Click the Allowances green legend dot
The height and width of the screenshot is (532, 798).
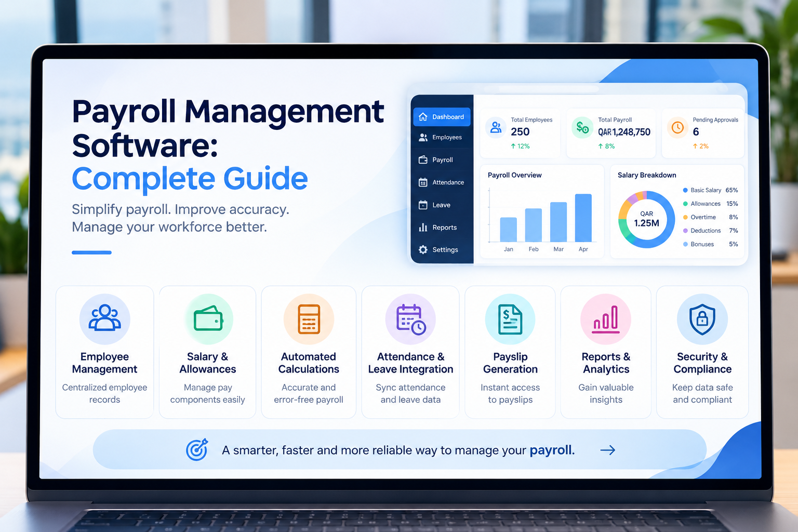pyautogui.click(x=685, y=204)
